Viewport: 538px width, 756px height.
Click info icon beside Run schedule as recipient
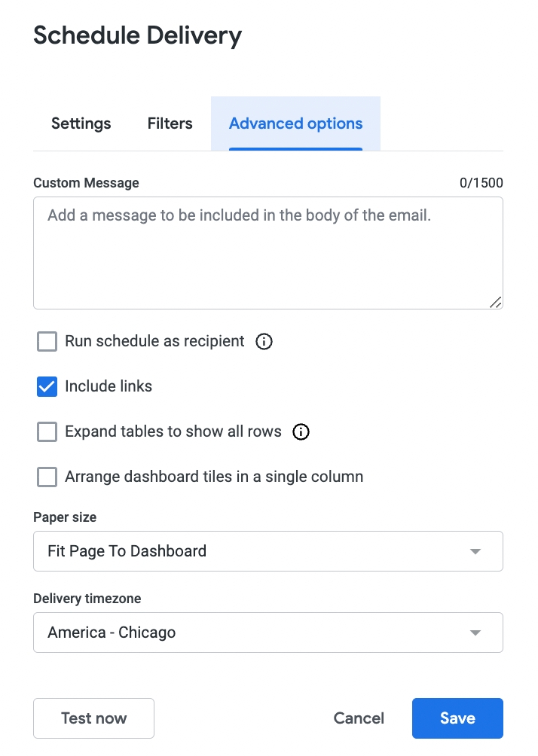[264, 342]
